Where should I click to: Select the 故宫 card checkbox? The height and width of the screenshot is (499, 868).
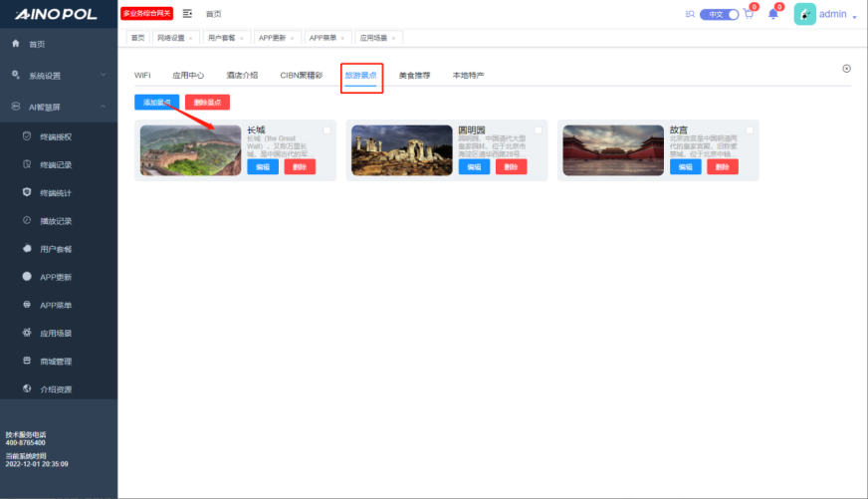(x=750, y=130)
